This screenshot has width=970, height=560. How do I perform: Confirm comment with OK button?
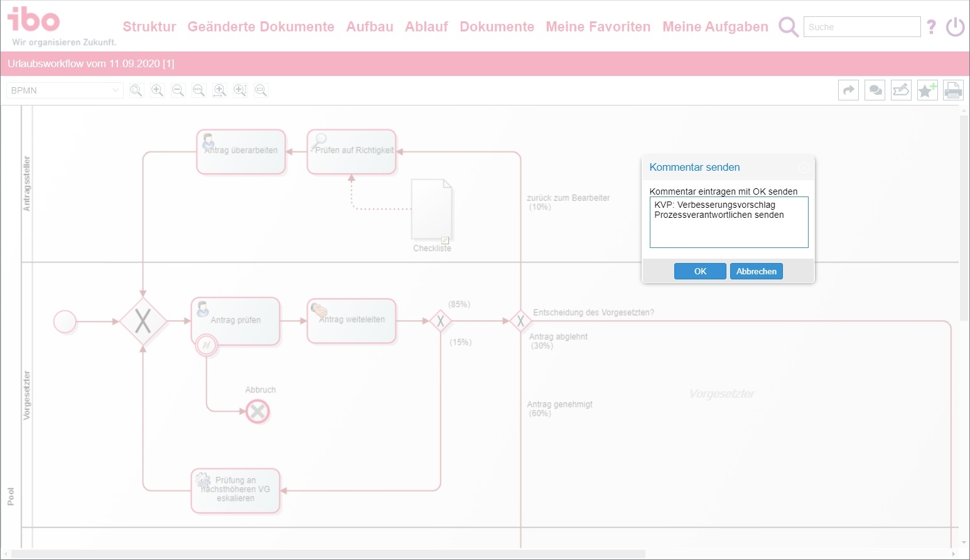[700, 271]
